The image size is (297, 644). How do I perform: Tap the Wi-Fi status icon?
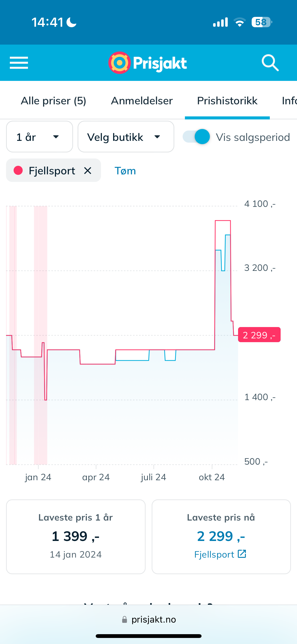[x=240, y=22]
